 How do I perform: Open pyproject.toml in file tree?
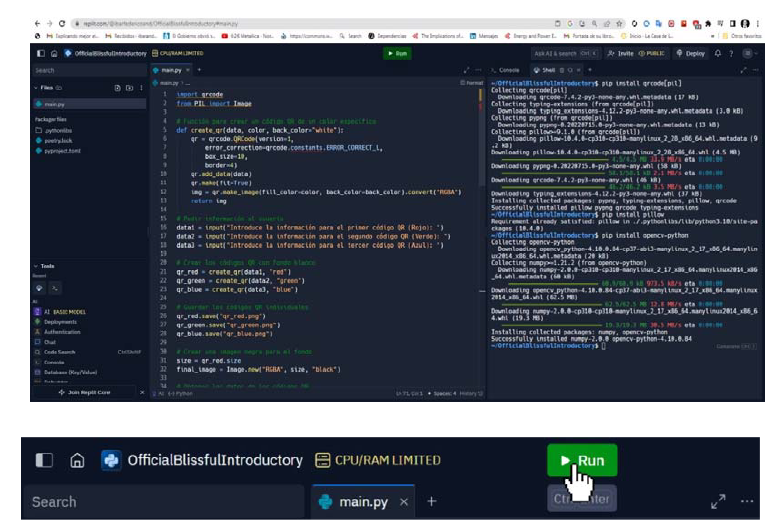[62, 151]
